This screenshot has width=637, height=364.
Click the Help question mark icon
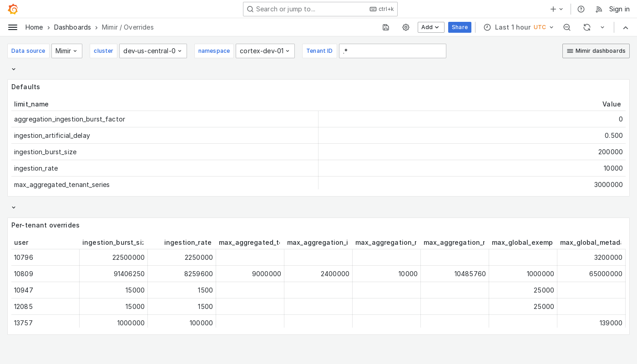point(581,9)
